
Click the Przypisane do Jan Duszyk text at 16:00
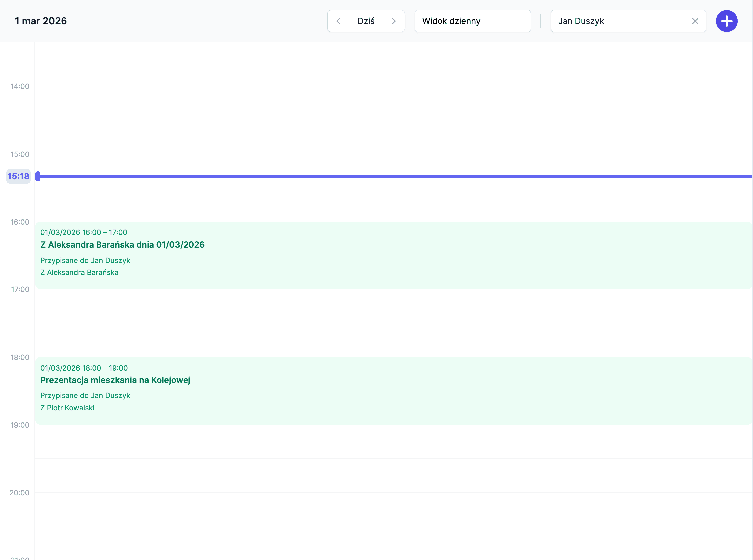pyautogui.click(x=85, y=260)
